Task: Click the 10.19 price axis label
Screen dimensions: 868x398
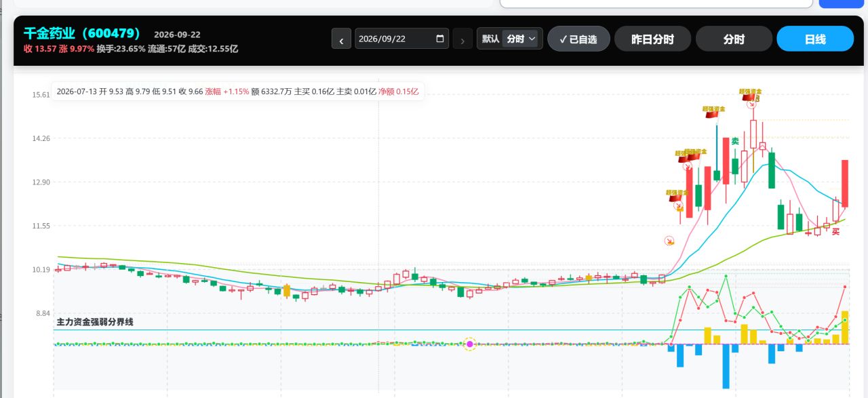Action: point(41,270)
